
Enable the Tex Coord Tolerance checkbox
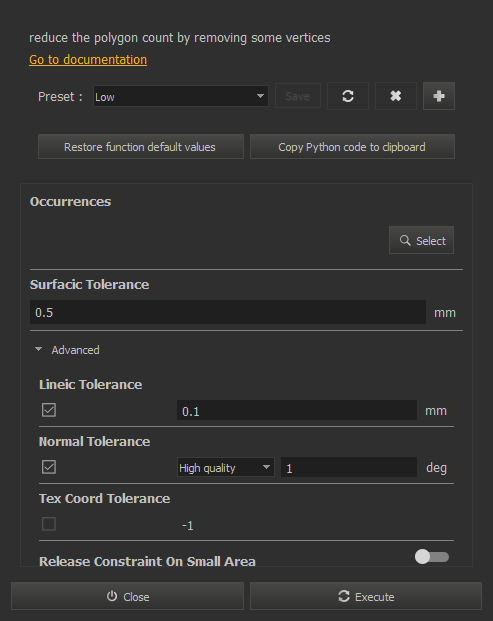coord(49,524)
